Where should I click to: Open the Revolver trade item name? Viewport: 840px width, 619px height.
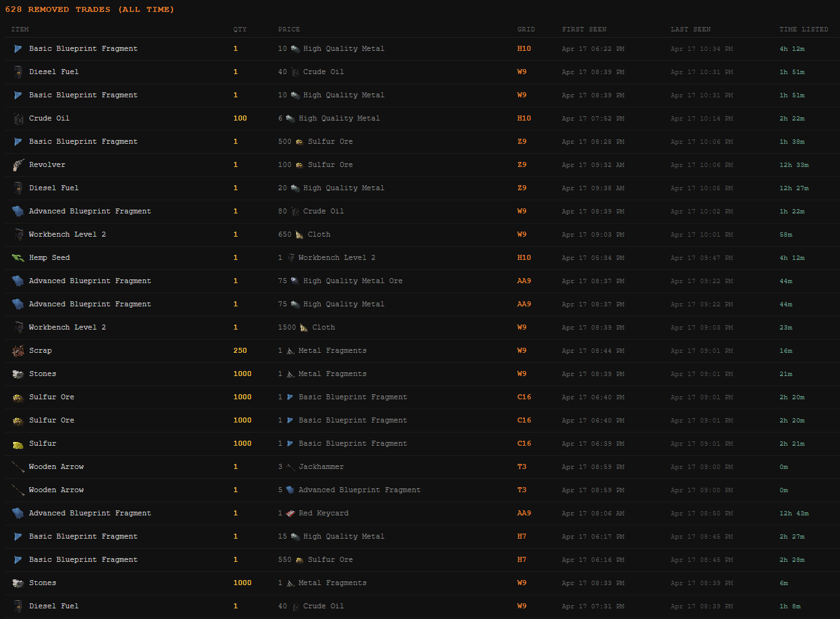[47, 165]
